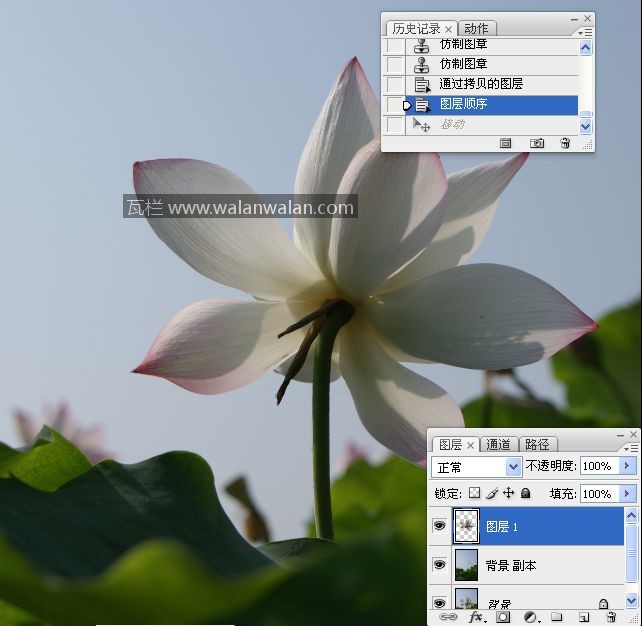This screenshot has height=626, width=642.
Task: Toggle lock transparent pixels option
Action: tap(475, 493)
